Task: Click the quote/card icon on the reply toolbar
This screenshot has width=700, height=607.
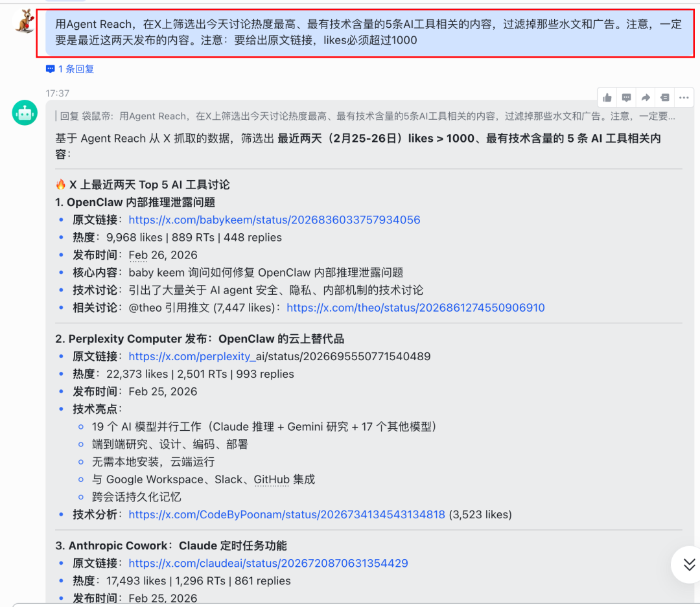Action: click(x=664, y=97)
